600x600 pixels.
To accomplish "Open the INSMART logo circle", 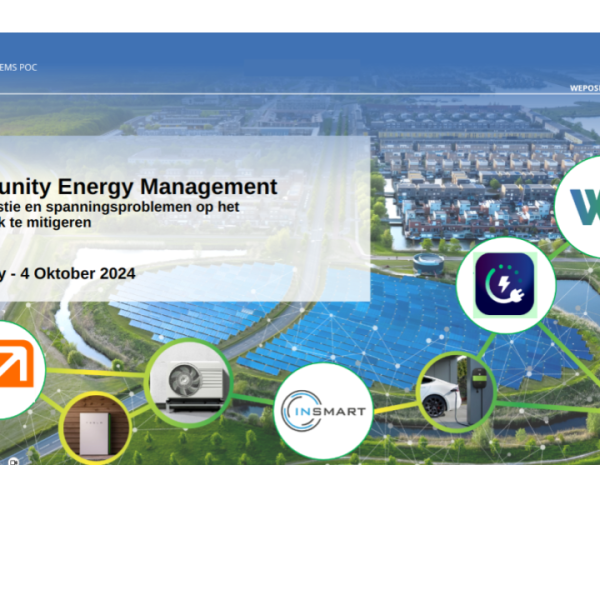I will point(323,411).
